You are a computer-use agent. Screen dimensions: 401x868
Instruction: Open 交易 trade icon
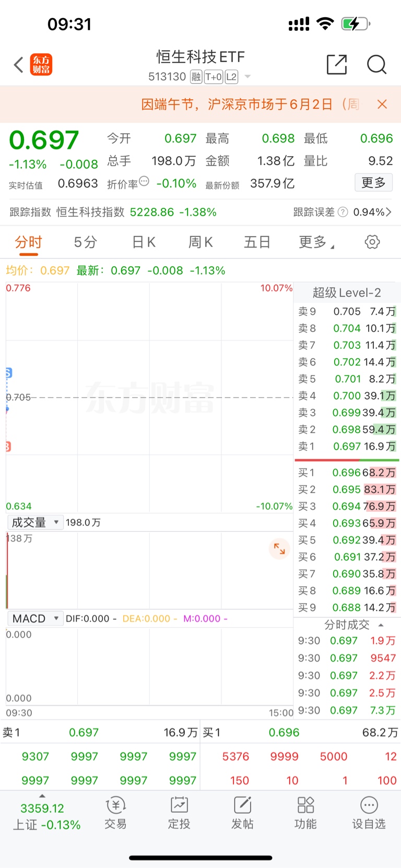click(115, 813)
